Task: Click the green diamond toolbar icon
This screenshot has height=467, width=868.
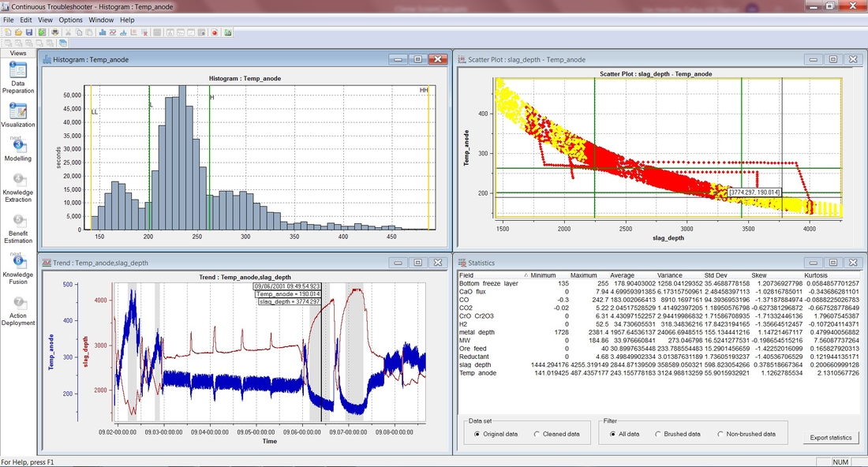Action: [42, 32]
